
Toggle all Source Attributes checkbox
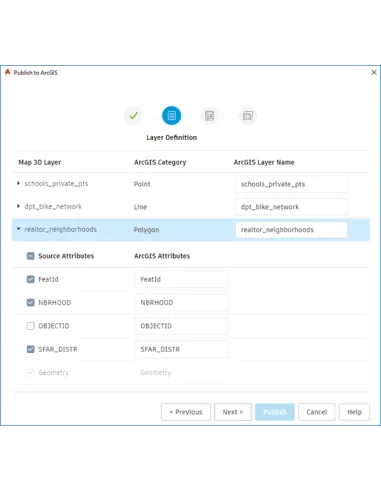pos(30,256)
